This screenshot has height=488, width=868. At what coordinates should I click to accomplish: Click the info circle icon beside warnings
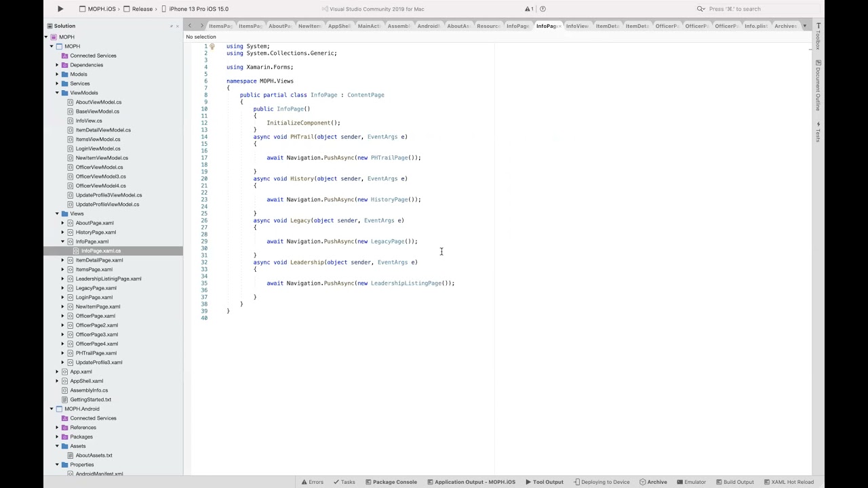[x=542, y=9]
